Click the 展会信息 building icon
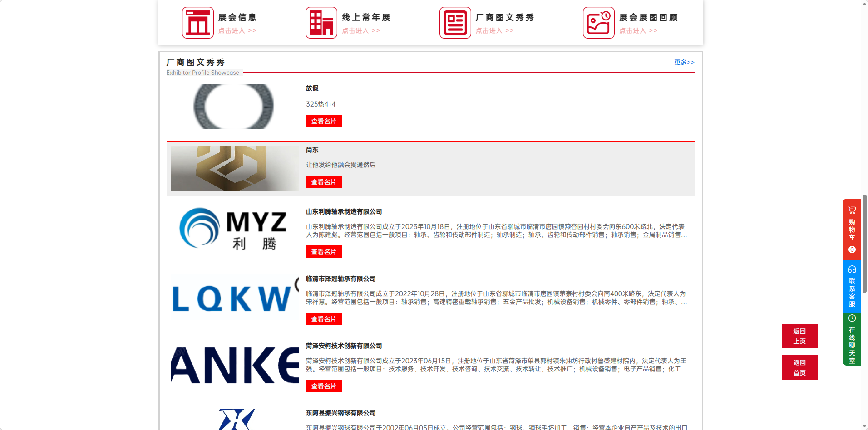The image size is (868, 430). tap(197, 23)
